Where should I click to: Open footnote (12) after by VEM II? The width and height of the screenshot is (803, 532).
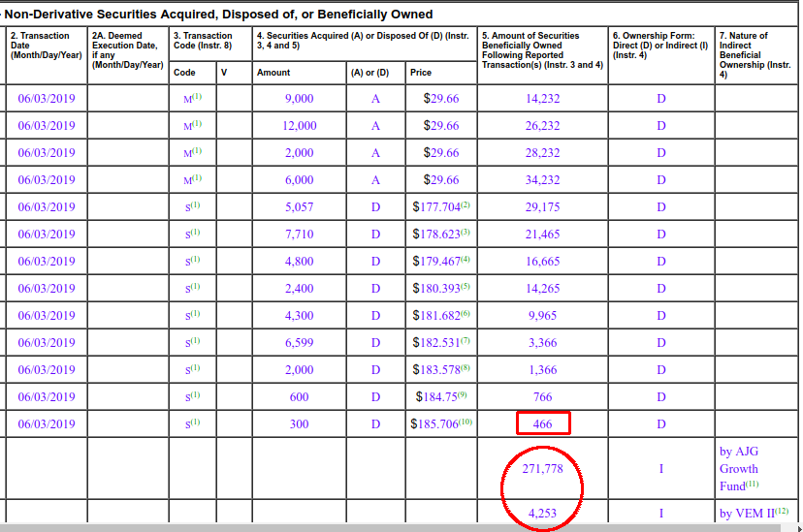782,511
